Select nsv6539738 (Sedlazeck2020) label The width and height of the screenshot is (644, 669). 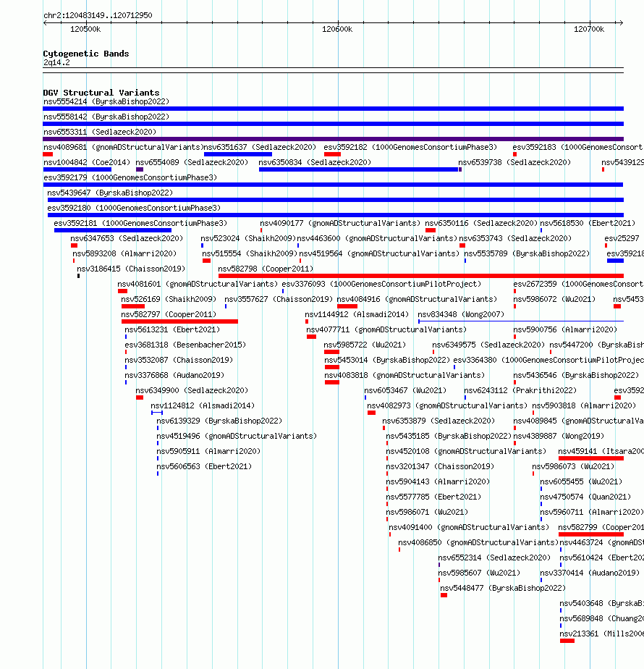pyautogui.click(x=514, y=163)
